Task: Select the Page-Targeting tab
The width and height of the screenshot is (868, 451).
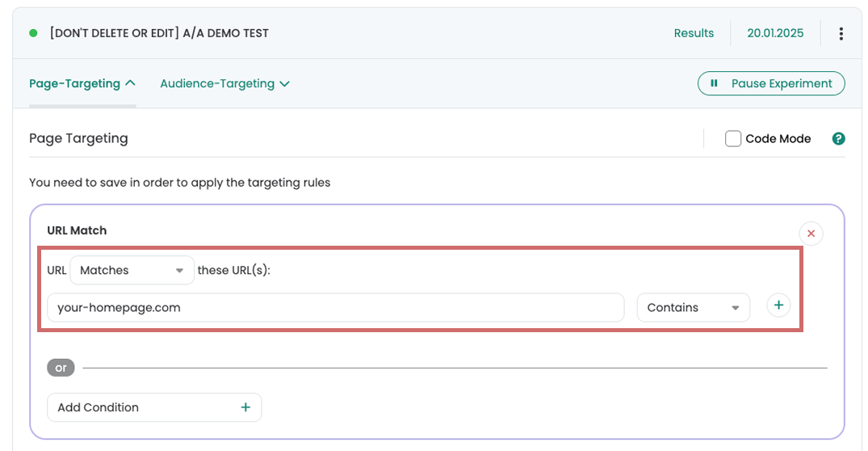Action: pos(82,84)
